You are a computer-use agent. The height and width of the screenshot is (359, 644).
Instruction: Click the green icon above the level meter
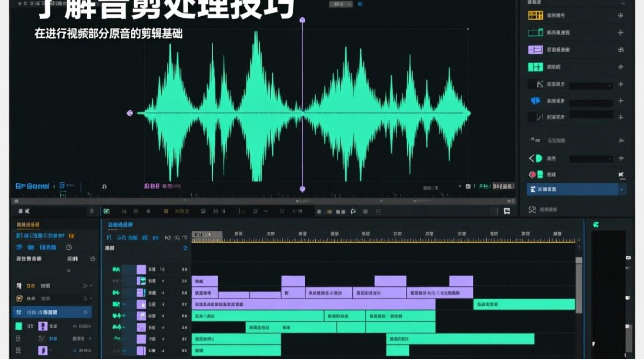pyautogui.click(x=596, y=224)
